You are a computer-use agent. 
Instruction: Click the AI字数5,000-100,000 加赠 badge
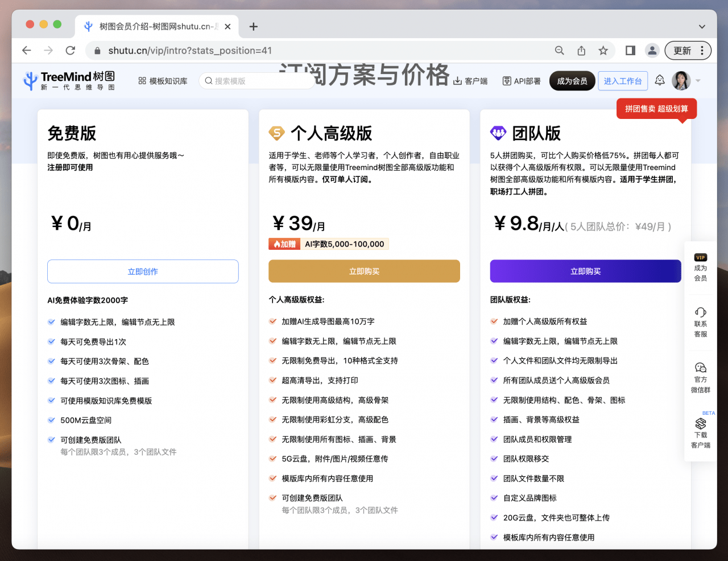(x=328, y=244)
